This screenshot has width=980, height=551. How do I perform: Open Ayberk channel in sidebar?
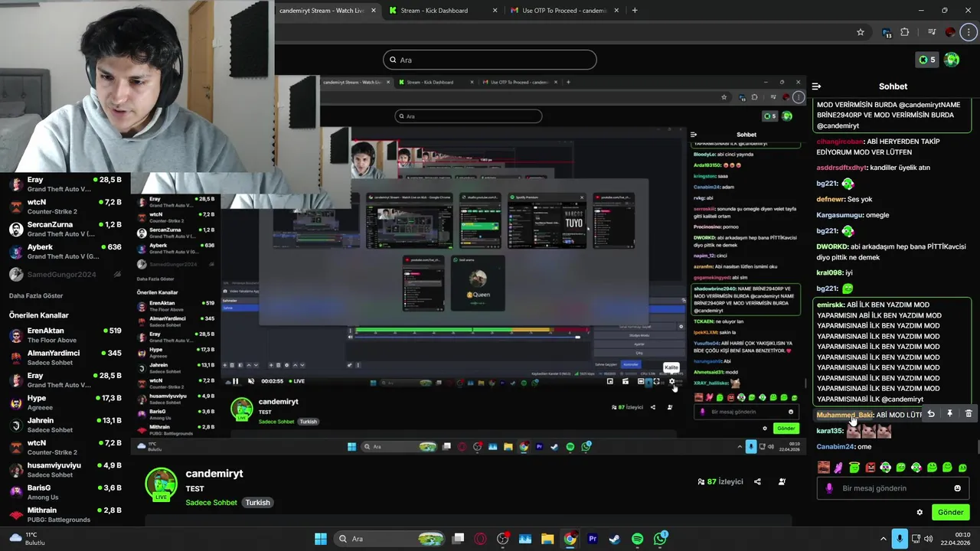(x=65, y=251)
